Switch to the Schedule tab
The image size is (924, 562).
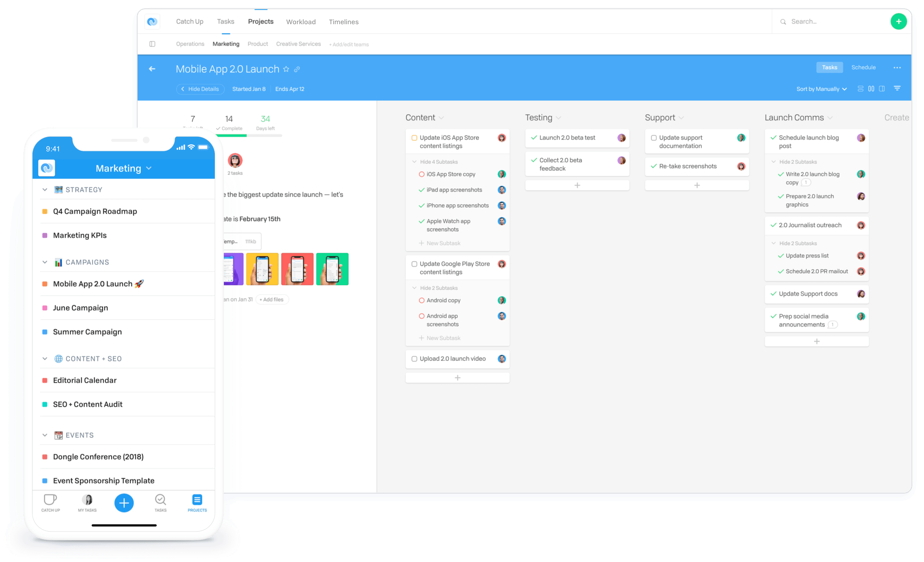tap(863, 67)
